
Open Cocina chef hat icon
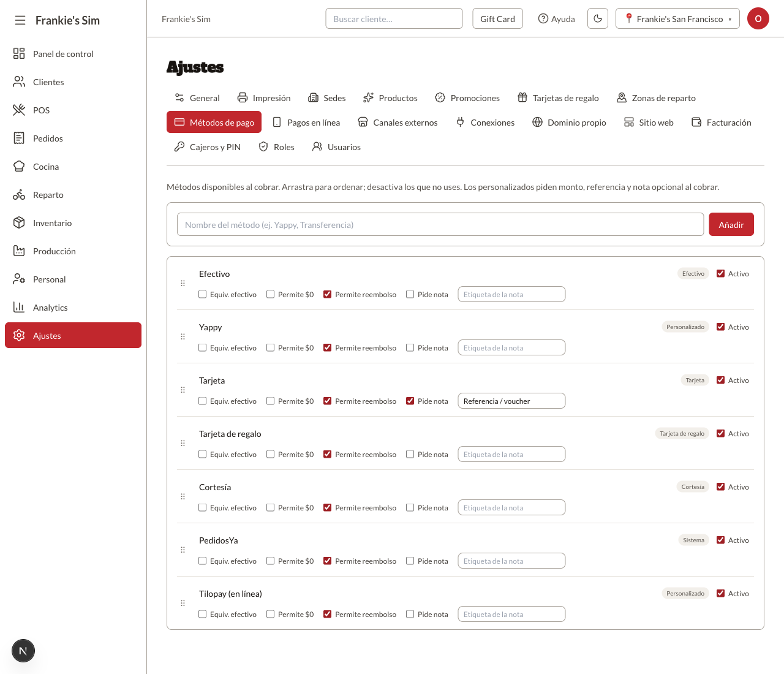tap(19, 167)
